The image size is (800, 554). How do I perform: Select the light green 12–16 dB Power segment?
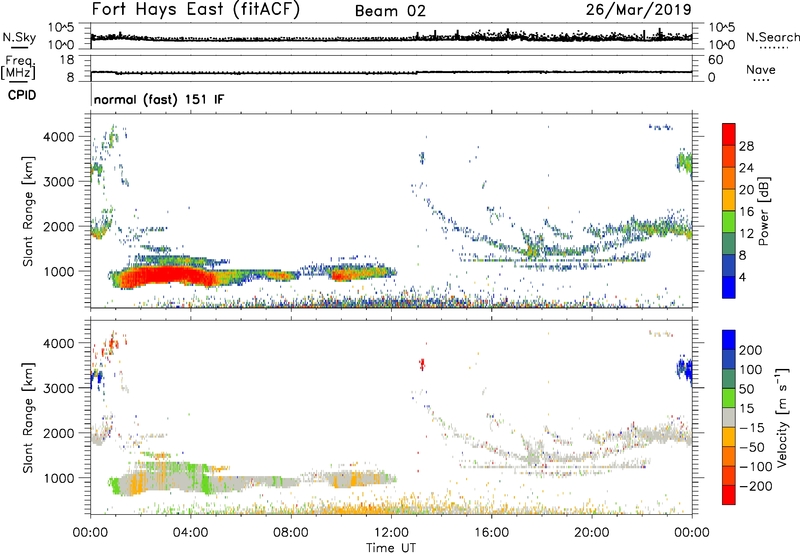tap(729, 222)
